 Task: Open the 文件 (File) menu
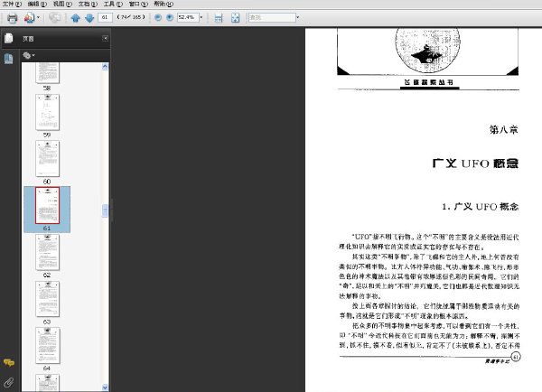click(12, 4)
